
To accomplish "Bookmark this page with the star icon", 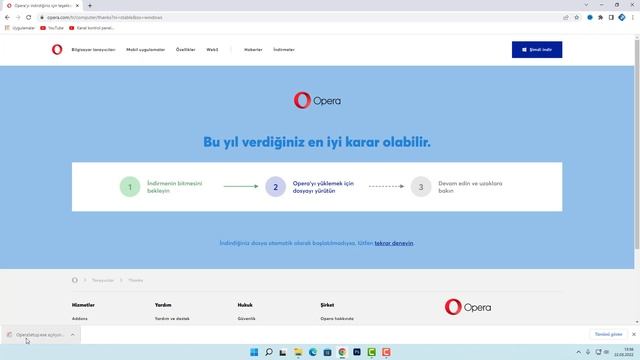I will click(x=577, y=18).
